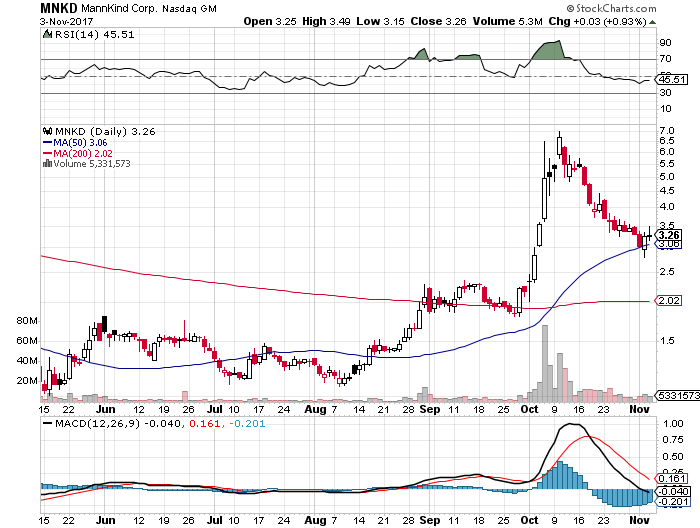
Task: Open the StockCharts.com watermark link
Action: 612,8
